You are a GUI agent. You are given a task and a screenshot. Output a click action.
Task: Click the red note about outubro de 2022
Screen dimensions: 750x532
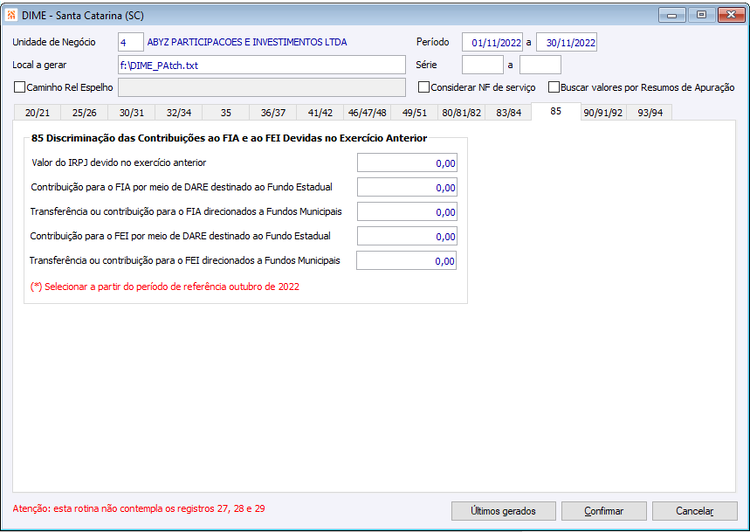pos(165,287)
